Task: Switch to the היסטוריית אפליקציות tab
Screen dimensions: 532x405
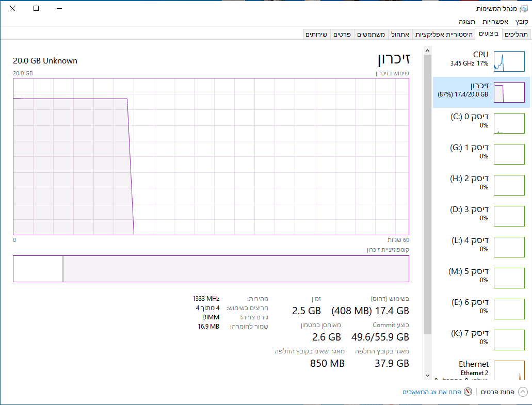Action: [444, 34]
